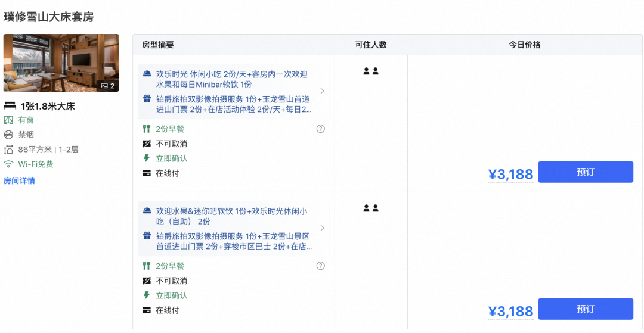The image size is (644, 333).
Task: Click the second package ¥3,188 price
Action: (x=510, y=312)
